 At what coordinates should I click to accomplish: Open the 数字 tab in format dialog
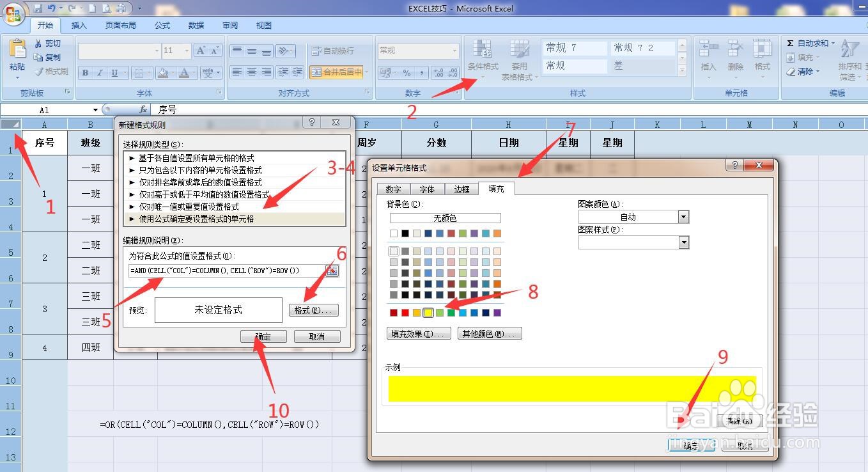tap(393, 189)
